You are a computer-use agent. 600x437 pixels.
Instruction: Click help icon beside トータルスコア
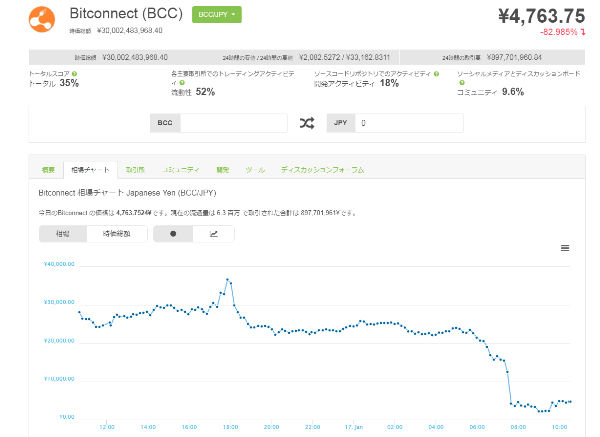coord(72,74)
